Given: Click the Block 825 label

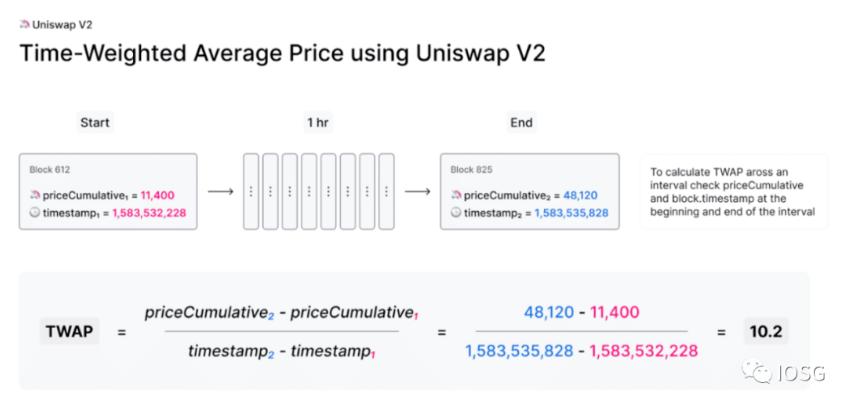Looking at the screenshot, I should click(x=470, y=170).
